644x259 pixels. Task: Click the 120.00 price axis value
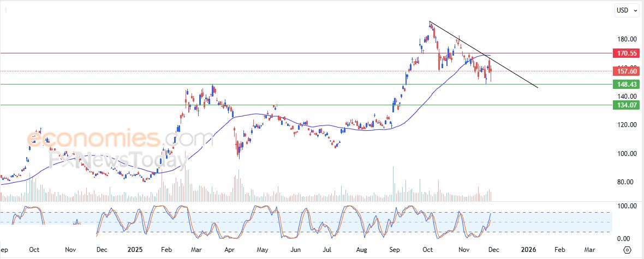point(626,125)
